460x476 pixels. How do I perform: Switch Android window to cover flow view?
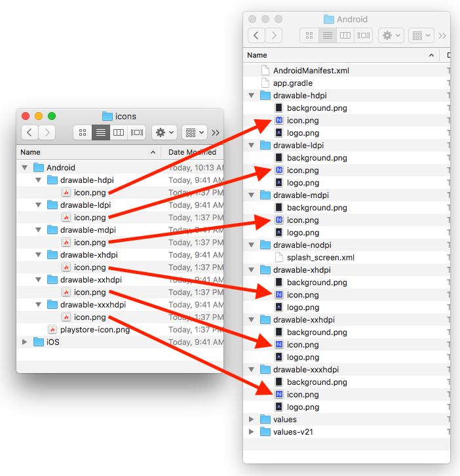point(364,35)
